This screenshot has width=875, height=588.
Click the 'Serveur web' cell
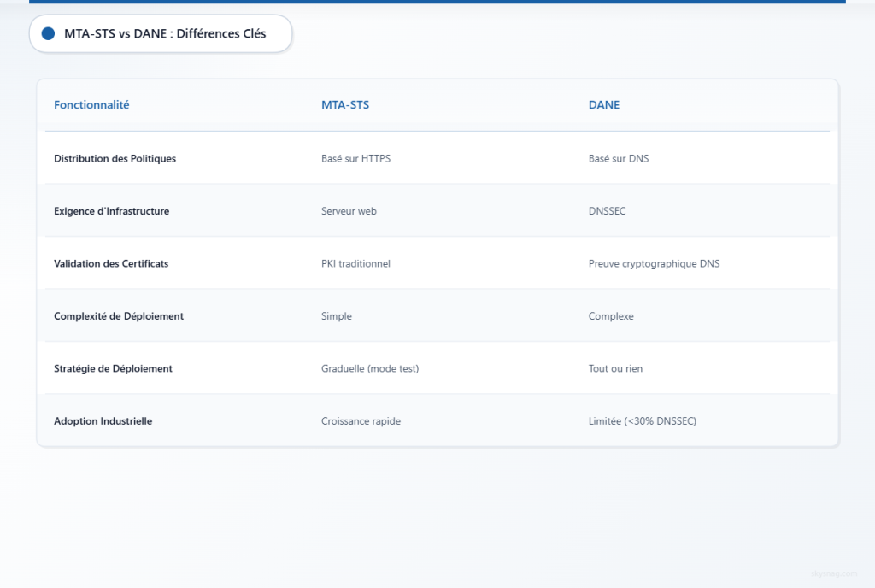point(349,211)
